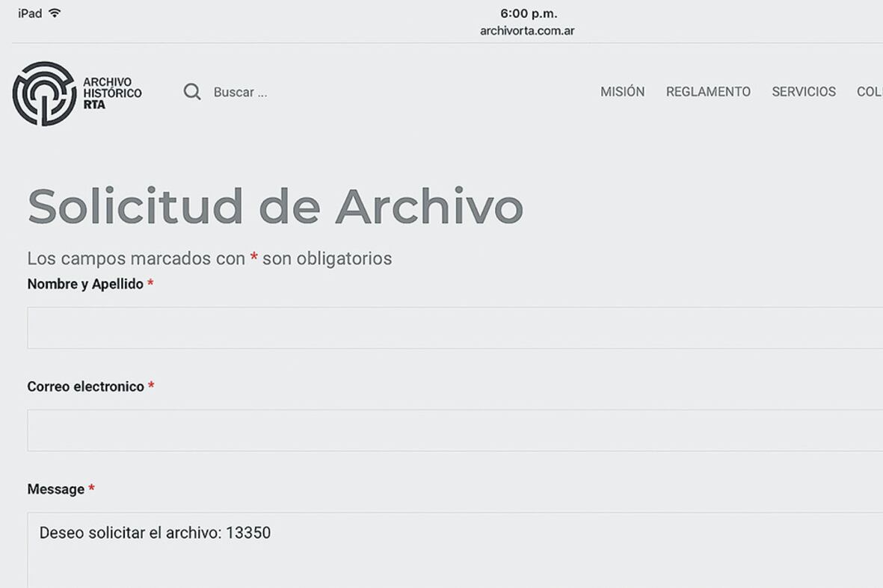Tap the archivorta.com.ar address bar

click(x=527, y=31)
